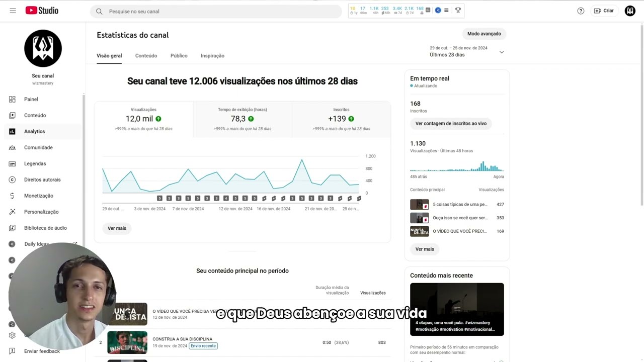
Task: Click the wizmastery channel handle text
Action: 43,83
